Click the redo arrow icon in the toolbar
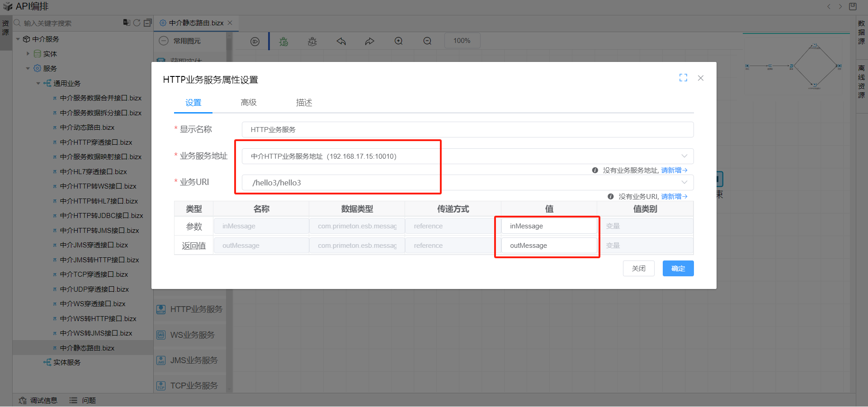Screen dimensions: 868x407 point(370,42)
